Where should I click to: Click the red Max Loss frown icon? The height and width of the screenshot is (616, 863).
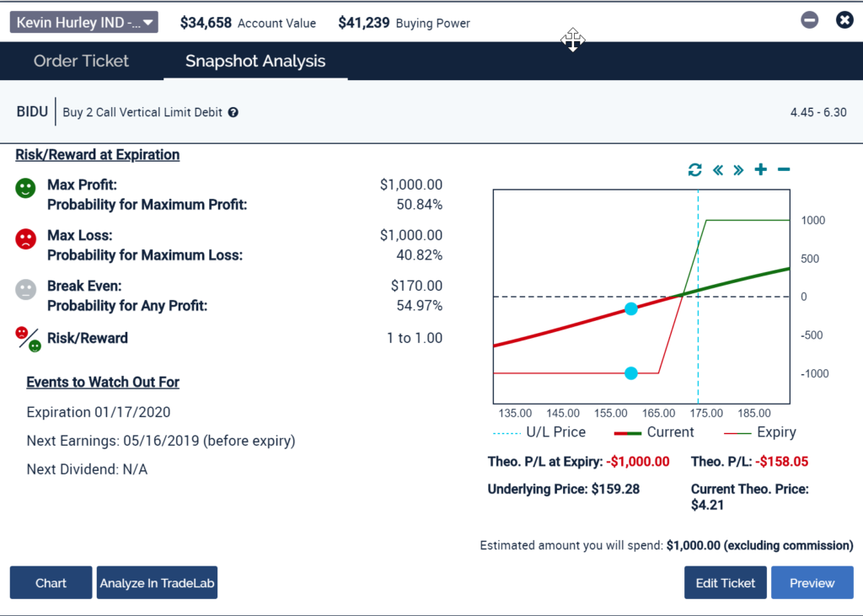[25, 239]
